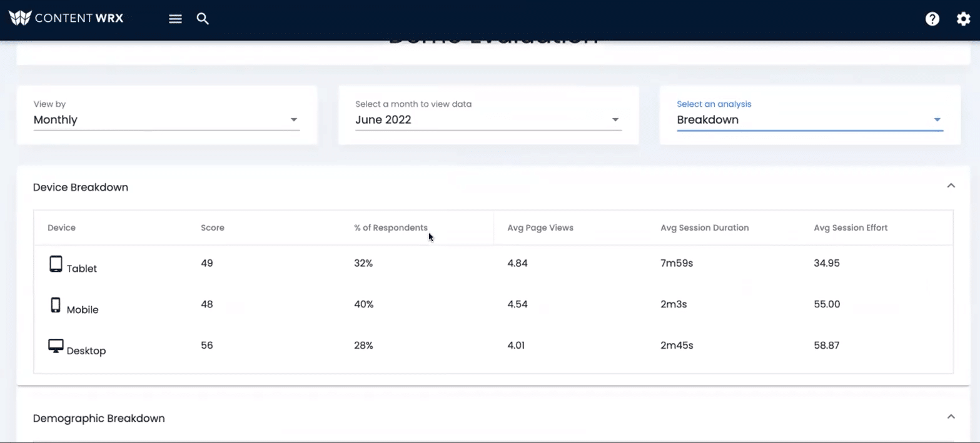Select the Desktop device icon
The height and width of the screenshot is (443, 980).
coord(54,346)
